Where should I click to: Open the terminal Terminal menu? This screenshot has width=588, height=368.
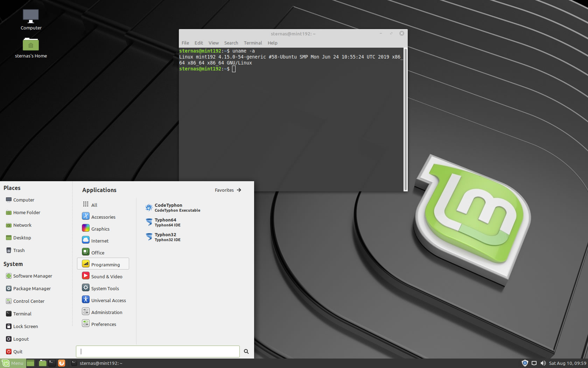pos(253,43)
